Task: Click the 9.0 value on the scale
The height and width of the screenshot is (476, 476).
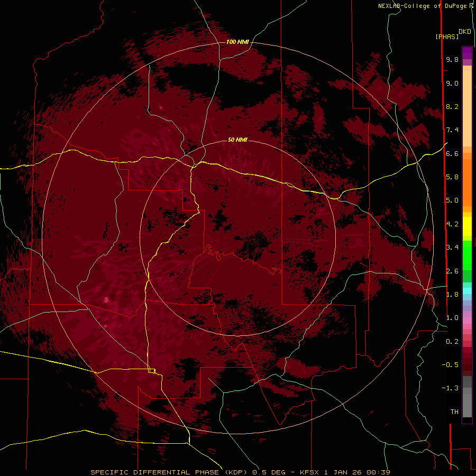Action: tap(452, 84)
